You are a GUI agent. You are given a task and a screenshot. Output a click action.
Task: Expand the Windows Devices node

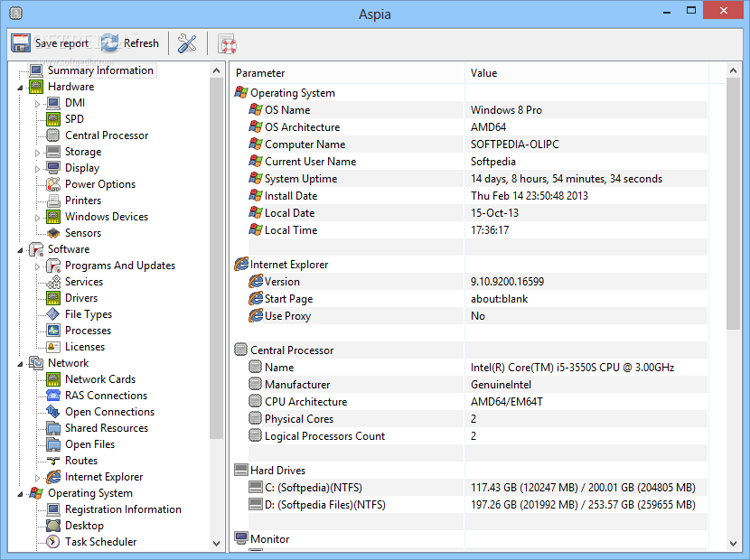click(x=37, y=218)
